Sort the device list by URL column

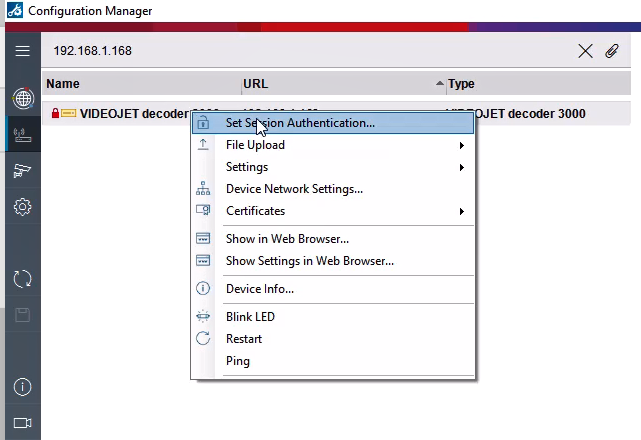pyautogui.click(x=340, y=84)
